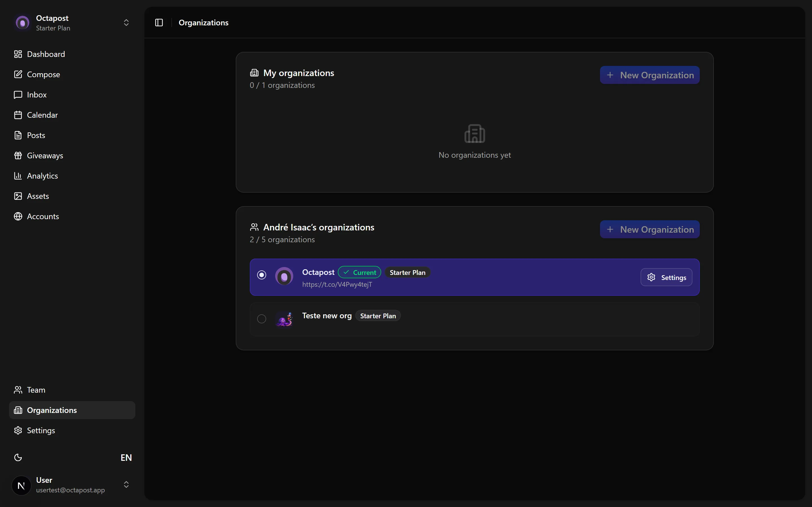Click New Organization in André Isaac's section

click(x=650, y=229)
